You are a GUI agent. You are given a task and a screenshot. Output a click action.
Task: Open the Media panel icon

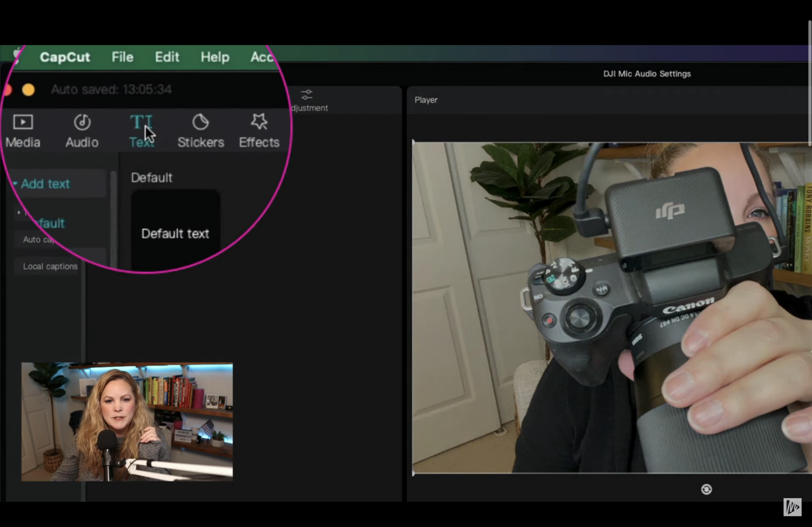pos(23,122)
